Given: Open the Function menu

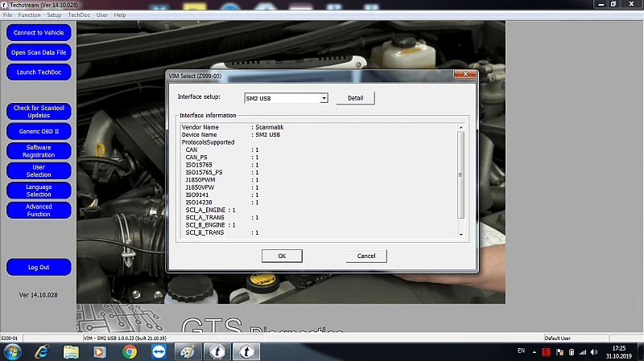Looking at the screenshot, I should pyautogui.click(x=29, y=14).
